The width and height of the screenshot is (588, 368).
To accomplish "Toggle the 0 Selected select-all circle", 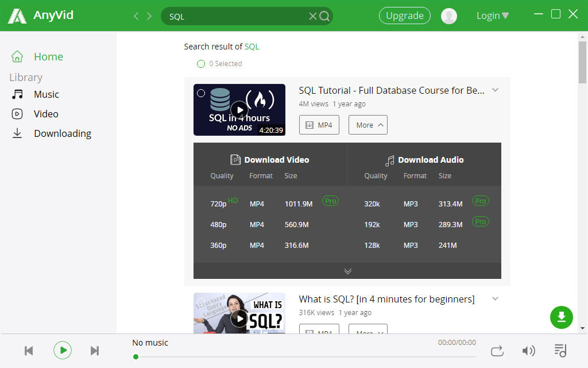I will [x=201, y=64].
